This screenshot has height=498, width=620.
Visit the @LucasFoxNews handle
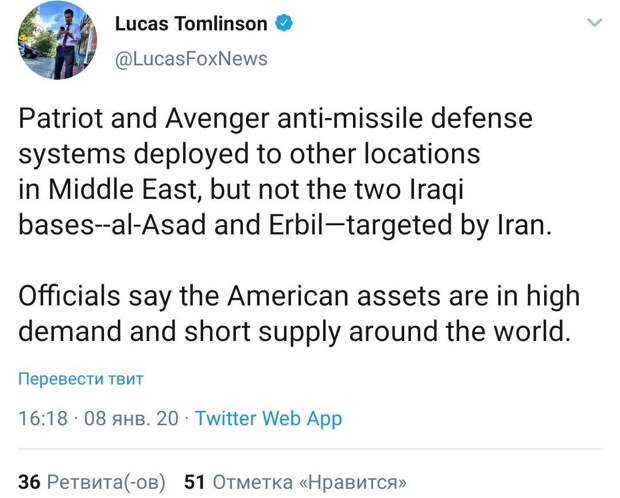(191, 59)
